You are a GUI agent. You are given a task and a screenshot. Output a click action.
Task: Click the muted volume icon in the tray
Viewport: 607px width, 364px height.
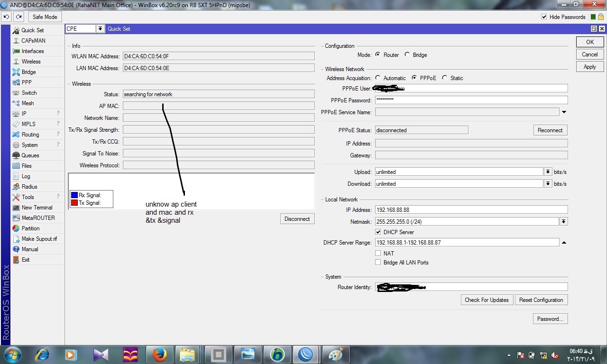tap(554, 355)
